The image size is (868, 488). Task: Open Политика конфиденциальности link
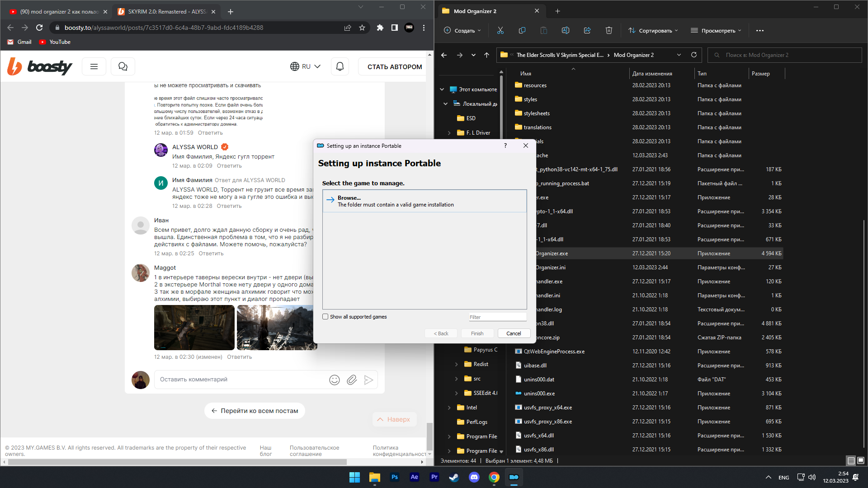[400, 451]
